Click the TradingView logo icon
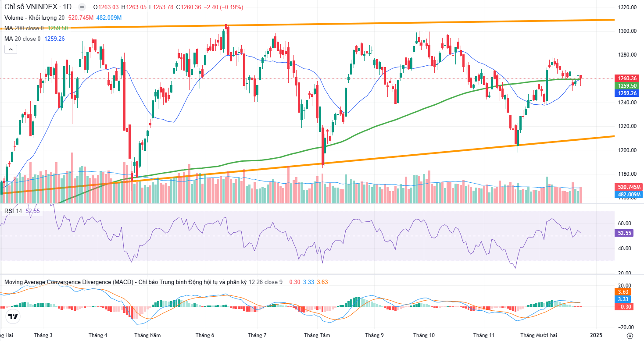 click(13, 317)
